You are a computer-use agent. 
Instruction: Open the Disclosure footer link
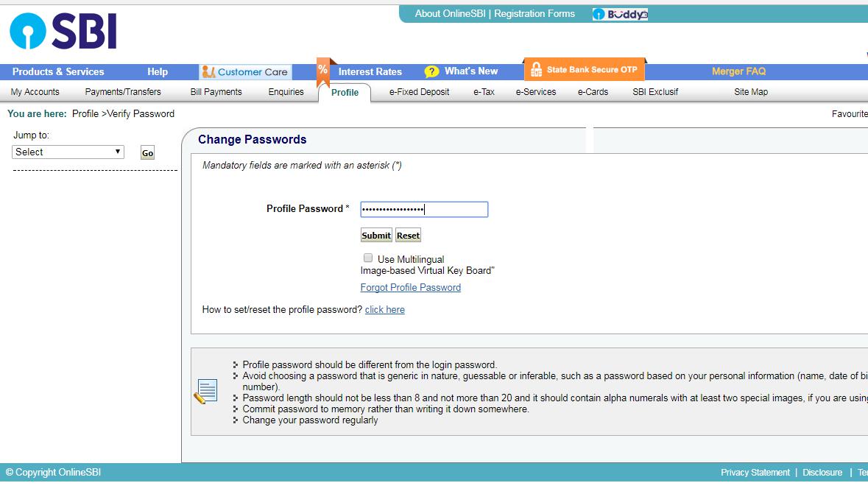(822, 473)
